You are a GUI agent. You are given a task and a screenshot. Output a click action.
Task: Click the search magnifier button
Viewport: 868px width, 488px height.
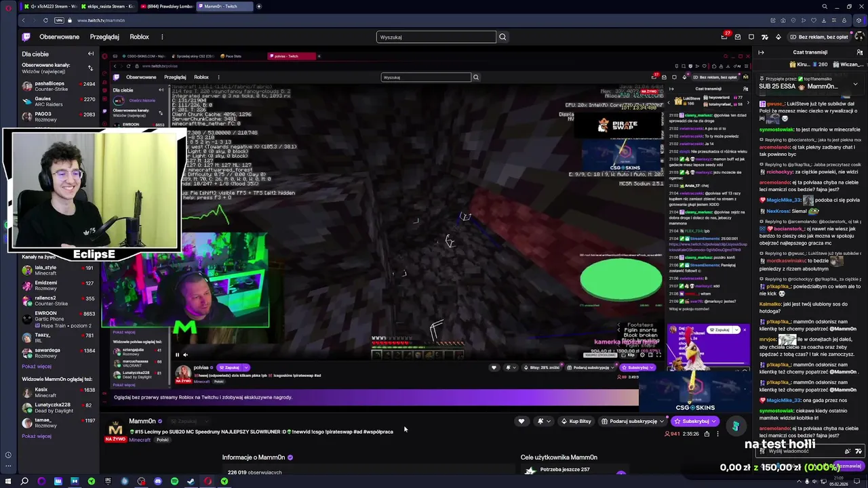[x=502, y=37]
